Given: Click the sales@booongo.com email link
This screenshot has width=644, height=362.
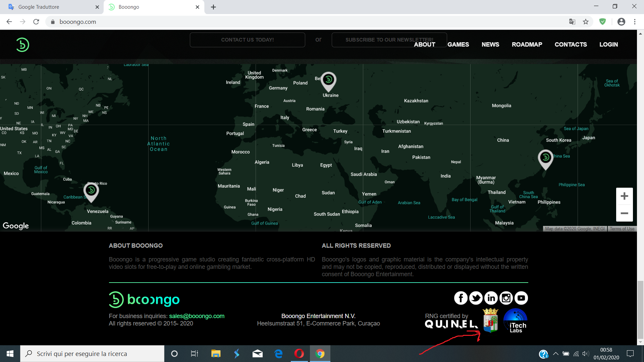Looking at the screenshot, I should click(x=197, y=316).
